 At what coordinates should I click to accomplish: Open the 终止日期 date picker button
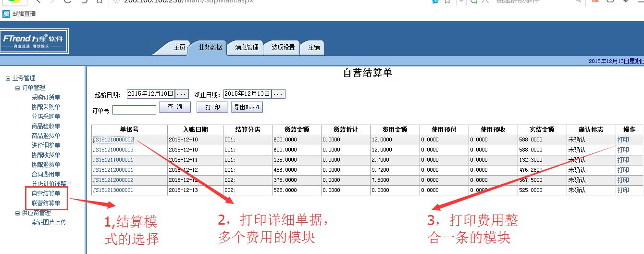[278, 94]
